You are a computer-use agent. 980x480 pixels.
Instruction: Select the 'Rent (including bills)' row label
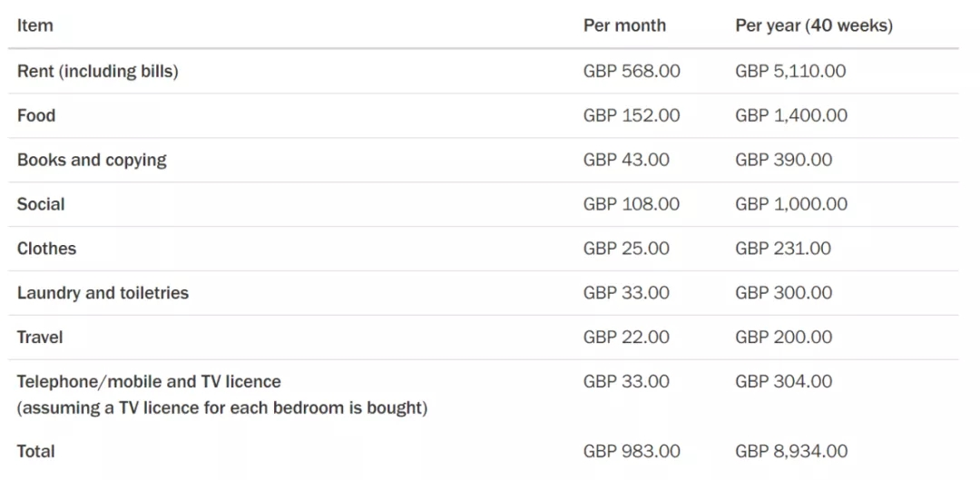(97, 71)
